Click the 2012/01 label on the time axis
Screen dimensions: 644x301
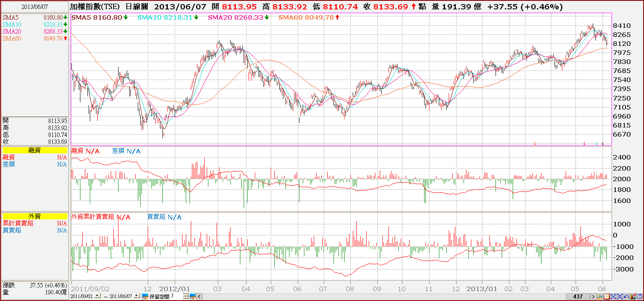pyautogui.click(x=175, y=289)
